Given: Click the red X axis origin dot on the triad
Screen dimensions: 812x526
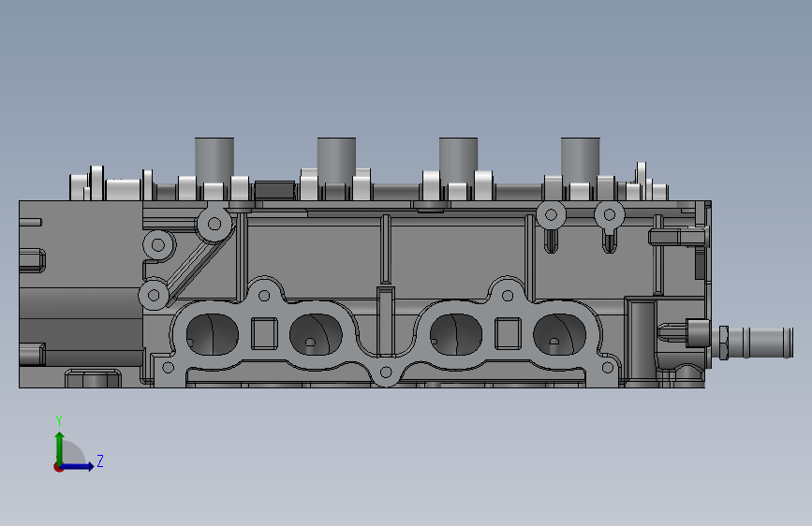Looking at the screenshot, I should tap(58, 467).
